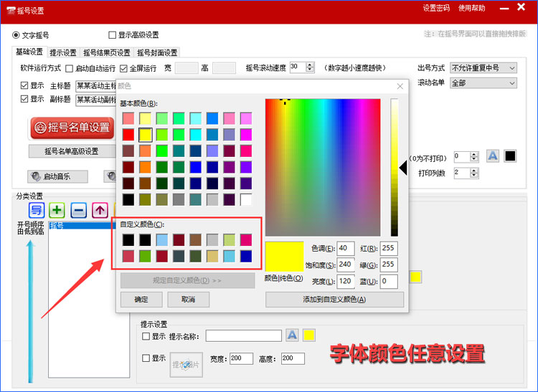Click the 启动音乐 speaker button
Screen dimensions: 538x392
pyautogui.click(x=57, y=176)
